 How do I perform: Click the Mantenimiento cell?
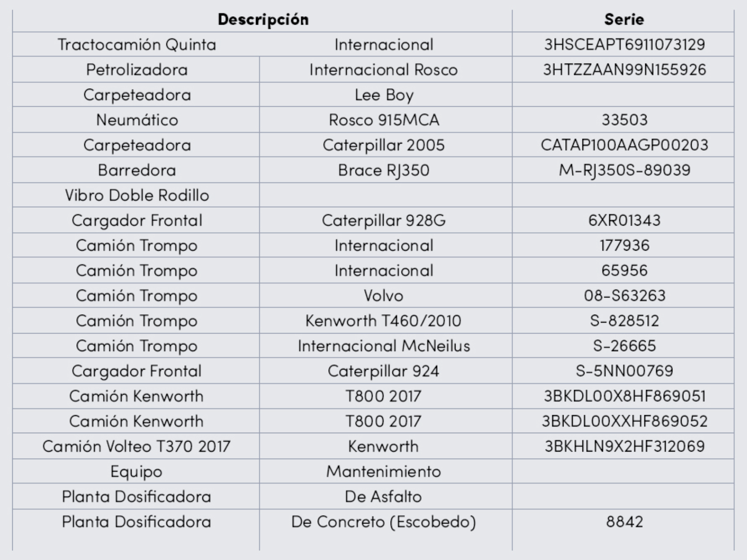tap(383, 472)
